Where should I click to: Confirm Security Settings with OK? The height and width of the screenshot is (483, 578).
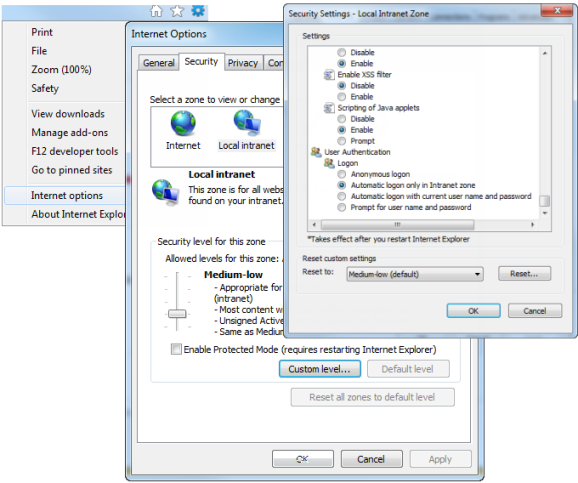coord(474,311)
